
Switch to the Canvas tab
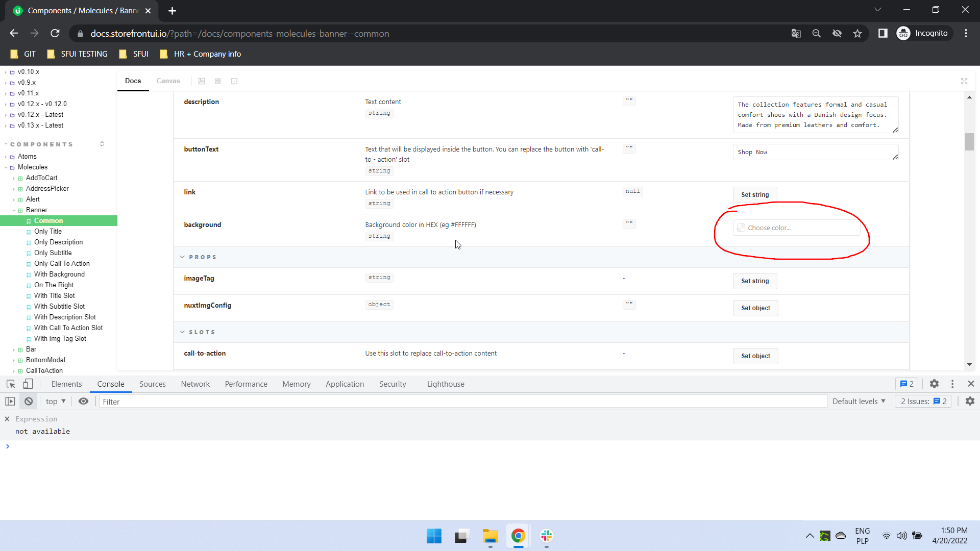point(168,81)
